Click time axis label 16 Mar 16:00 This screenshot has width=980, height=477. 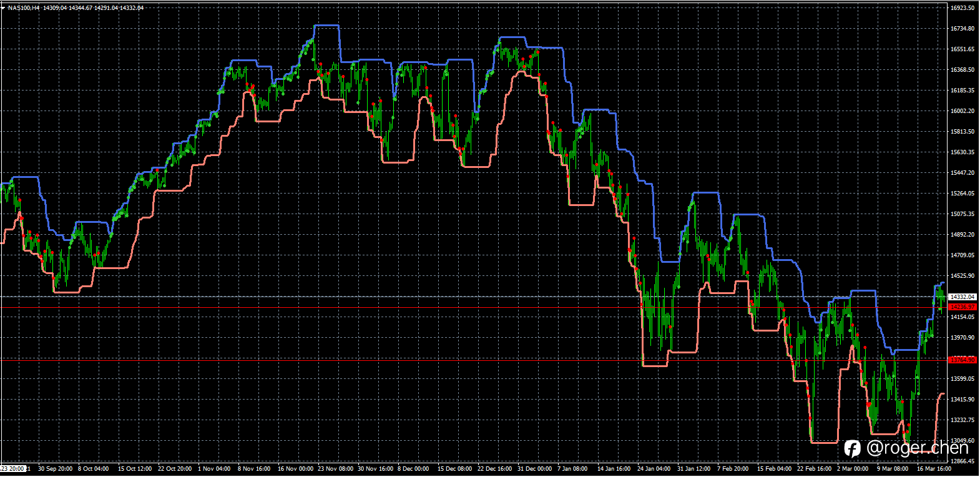click(x=934, y=469)
